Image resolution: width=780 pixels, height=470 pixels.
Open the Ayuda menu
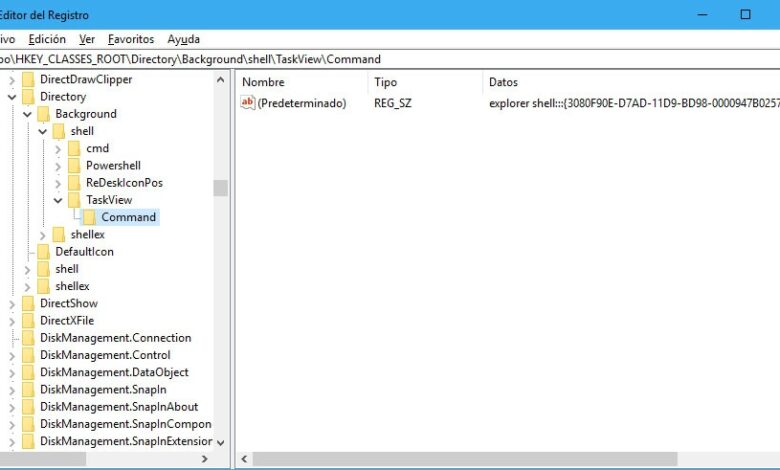tap(184, 39)
